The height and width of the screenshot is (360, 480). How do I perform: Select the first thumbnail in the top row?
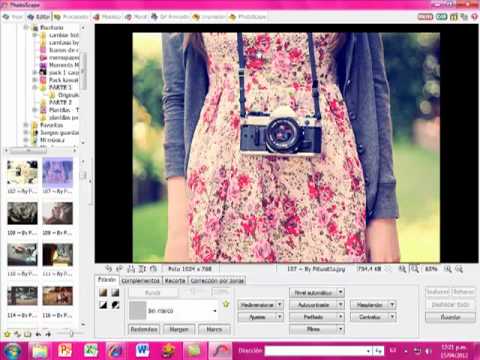tap(22, 172)
